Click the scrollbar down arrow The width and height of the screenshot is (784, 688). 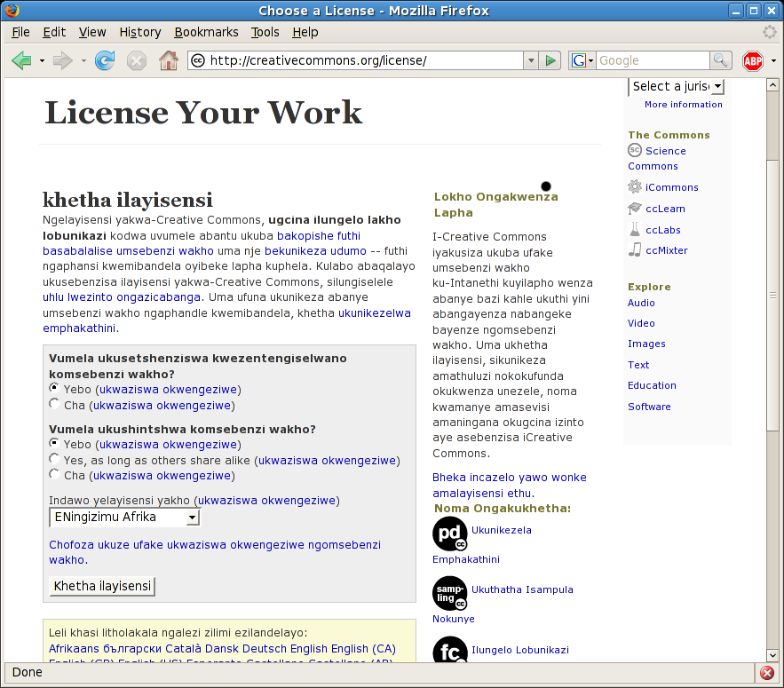pos(772,655)
